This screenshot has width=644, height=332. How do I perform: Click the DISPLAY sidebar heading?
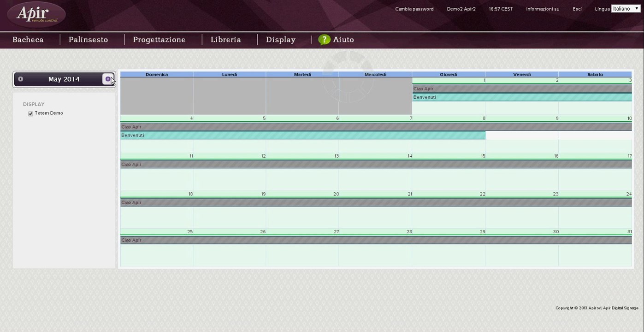point(34,105)
